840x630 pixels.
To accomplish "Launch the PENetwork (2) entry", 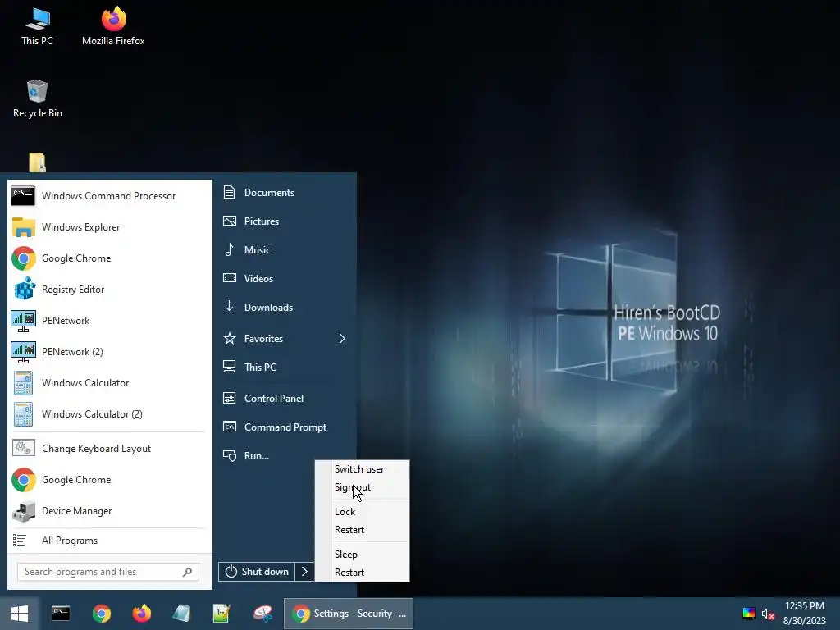I will 109,351.
